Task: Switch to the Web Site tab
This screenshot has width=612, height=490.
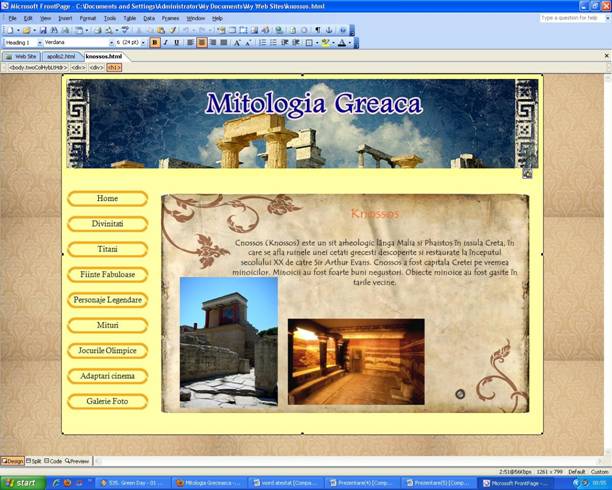Action: click(21, 56)
